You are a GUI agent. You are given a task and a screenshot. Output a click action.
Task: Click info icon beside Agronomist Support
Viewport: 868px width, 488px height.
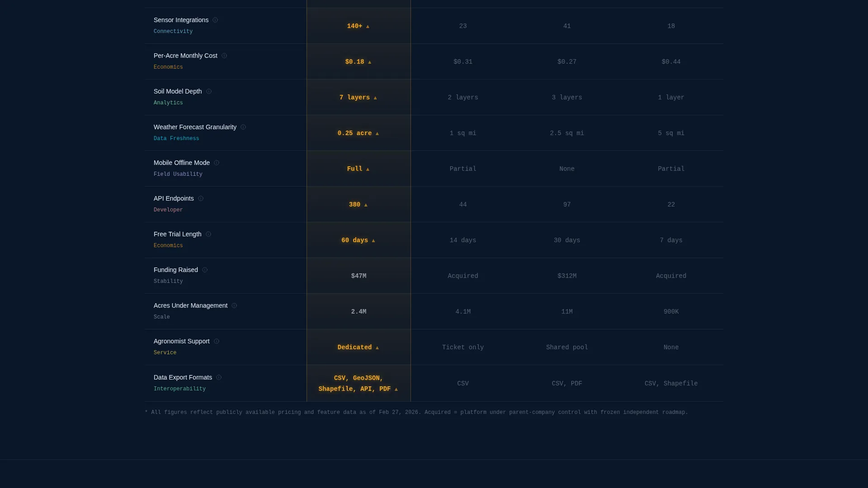click(217, 341)
